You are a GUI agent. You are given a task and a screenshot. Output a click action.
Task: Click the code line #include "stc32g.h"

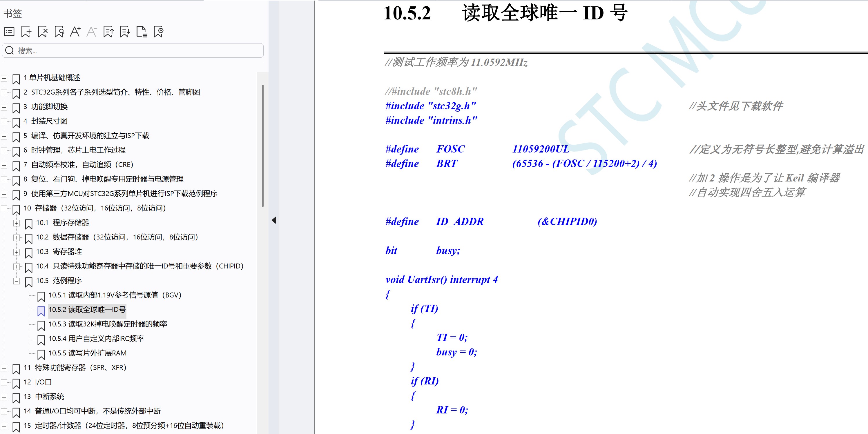pos(431,106)
